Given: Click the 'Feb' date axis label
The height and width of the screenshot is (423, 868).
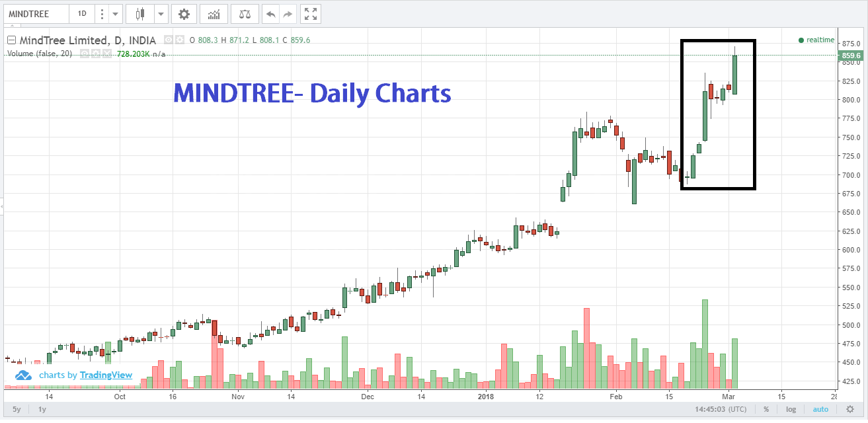Looking at the screenshot, I should (x=616, y=397).
